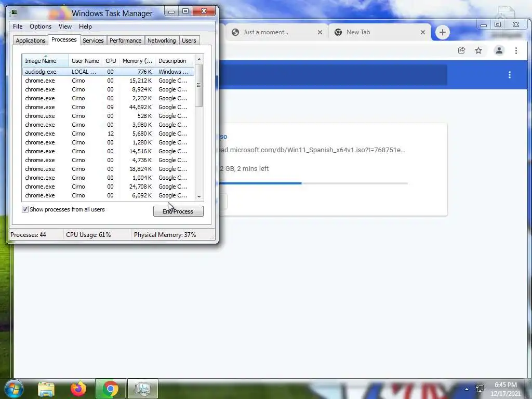Open the Windows Start menu
This screenshot has width=532, height=399.
coord(14,389)
